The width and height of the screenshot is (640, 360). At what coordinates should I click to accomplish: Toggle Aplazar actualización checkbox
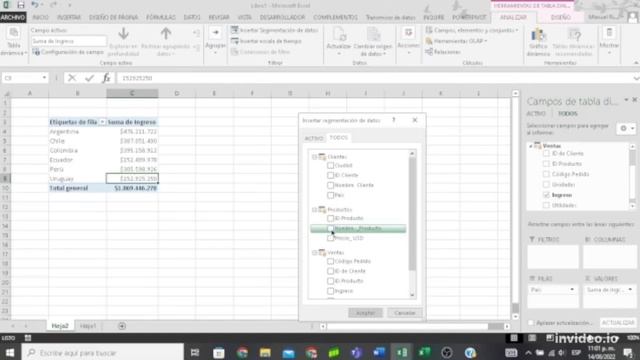pyautogui.click(x=531, y=323)
